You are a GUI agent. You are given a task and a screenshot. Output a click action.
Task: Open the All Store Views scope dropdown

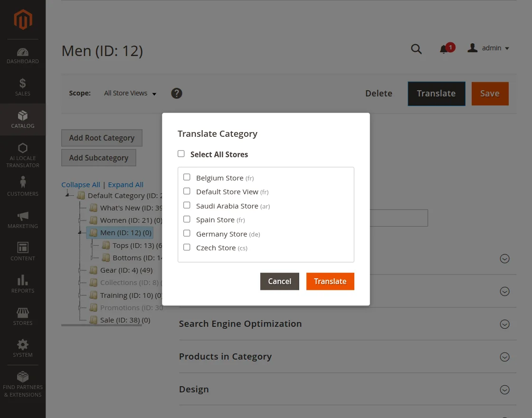coord(130,93)
